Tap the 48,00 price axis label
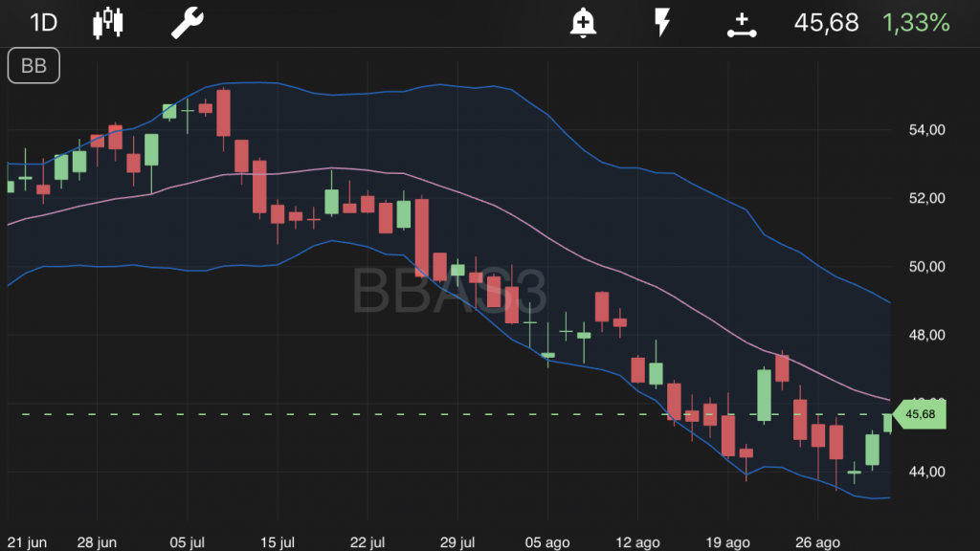Image resolution: width=980 pixels, height=551 pixels. tap(926, 335)
